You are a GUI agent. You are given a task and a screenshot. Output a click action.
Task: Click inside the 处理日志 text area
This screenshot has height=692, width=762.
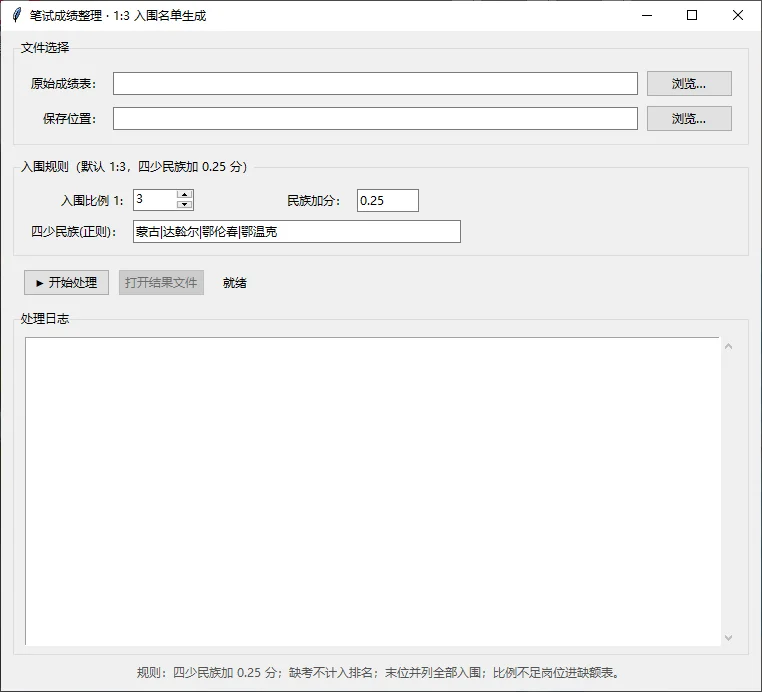[373, 491]
